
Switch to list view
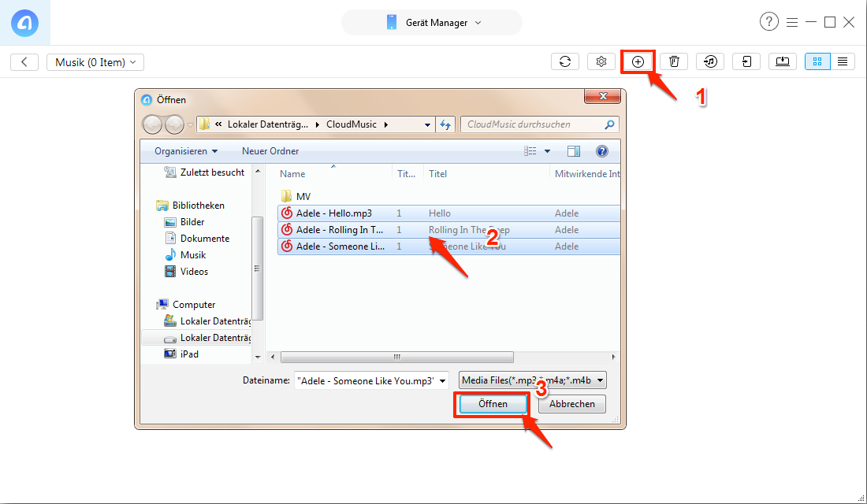(843, 61)
